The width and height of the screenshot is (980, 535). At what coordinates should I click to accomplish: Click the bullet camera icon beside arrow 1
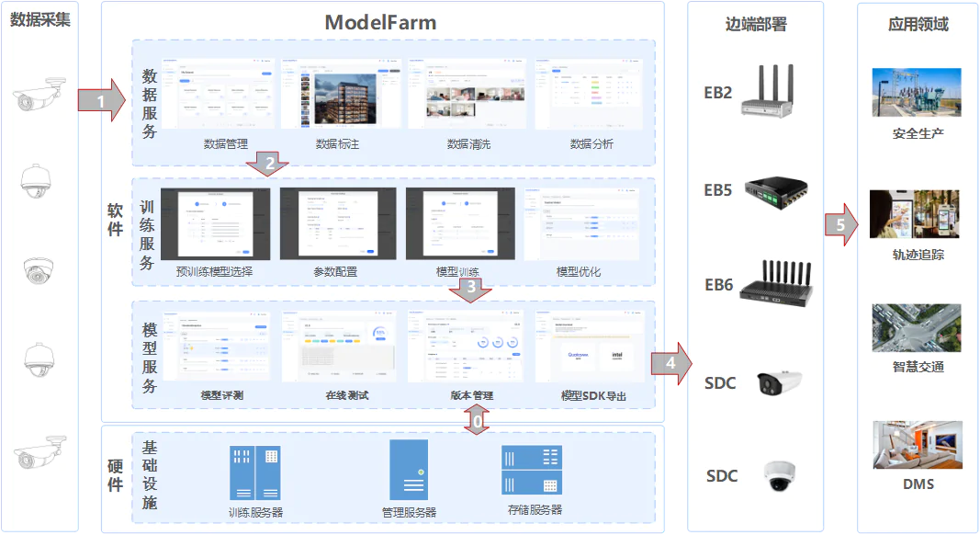pyautogui.click(x=39, y=94)
